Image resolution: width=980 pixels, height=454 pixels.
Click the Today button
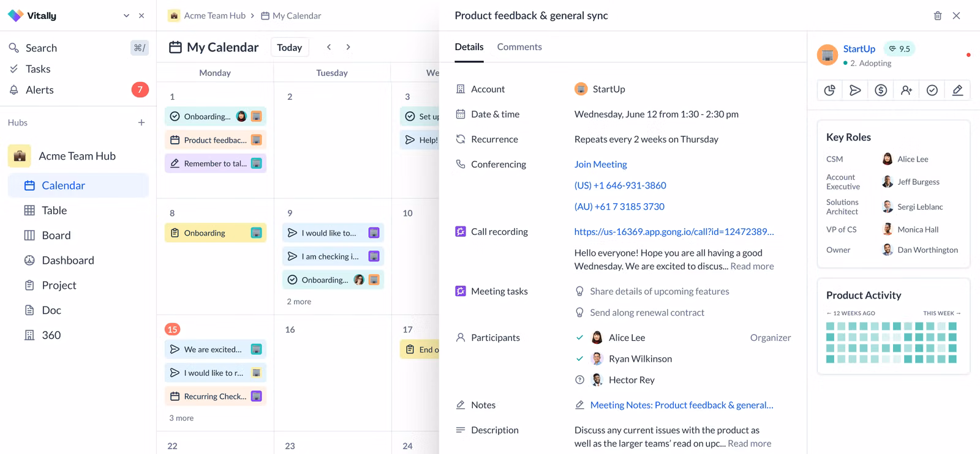click(x=289, y=48)
